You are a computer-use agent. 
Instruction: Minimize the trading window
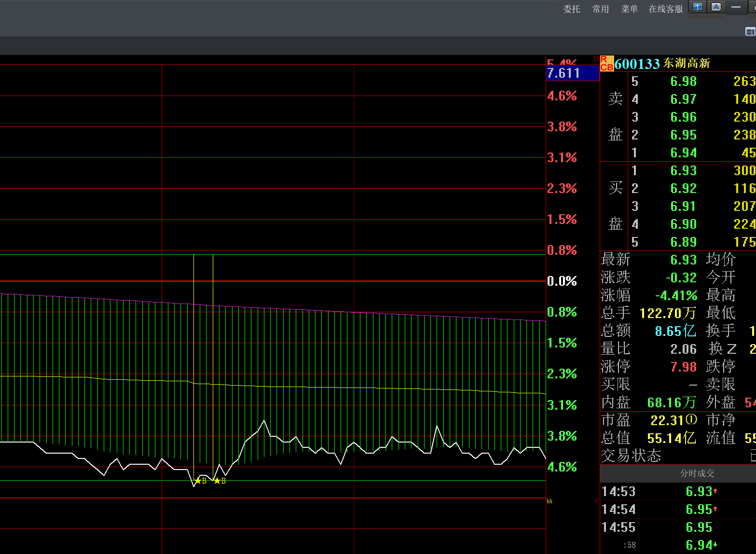pos(736,7)
